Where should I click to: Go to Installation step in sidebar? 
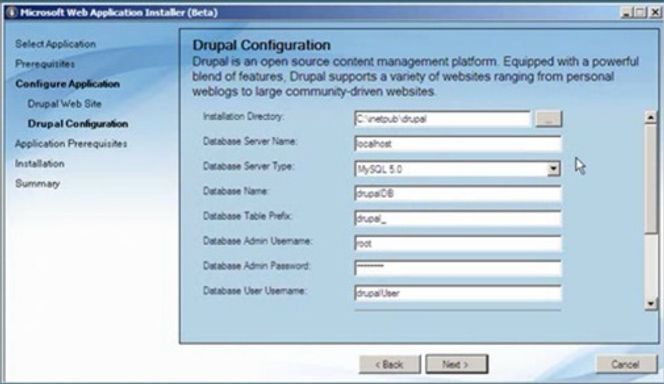[40, 163]
